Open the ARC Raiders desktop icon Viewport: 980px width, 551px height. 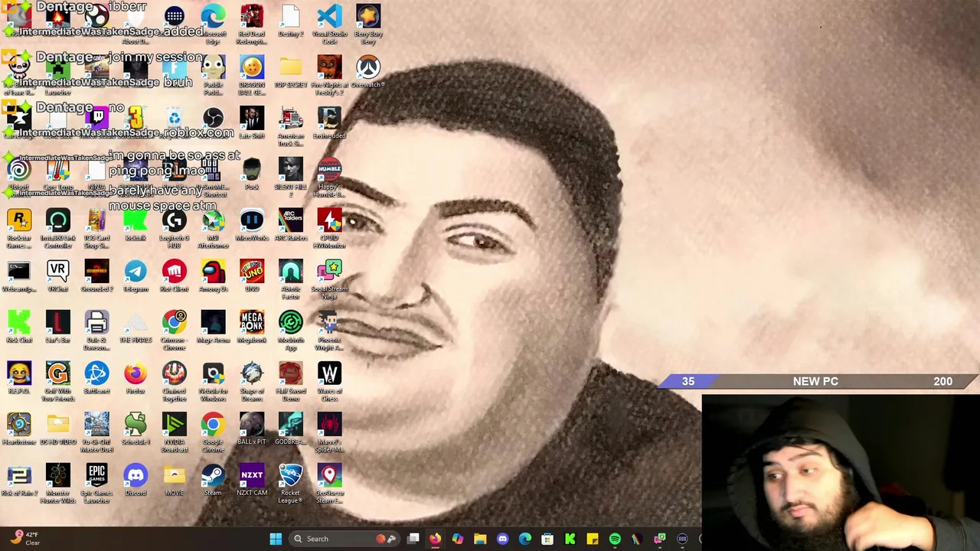pos(291,221)
